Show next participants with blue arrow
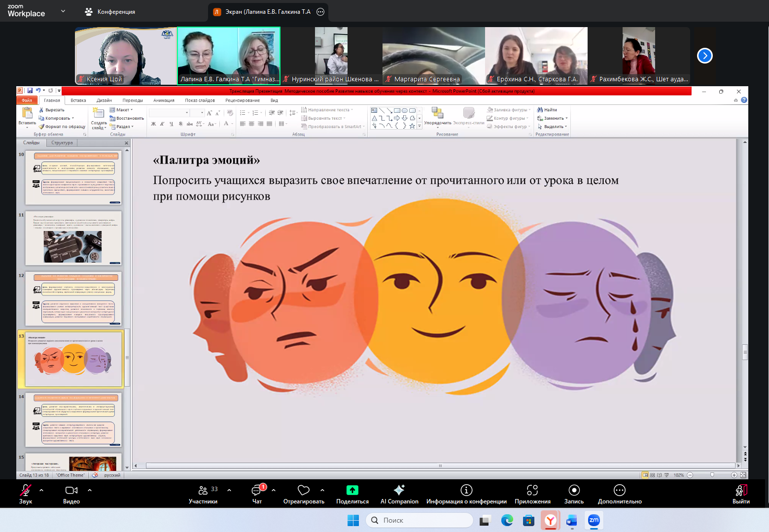The width and height of the screenshot is (769, 532). (705, 56)
